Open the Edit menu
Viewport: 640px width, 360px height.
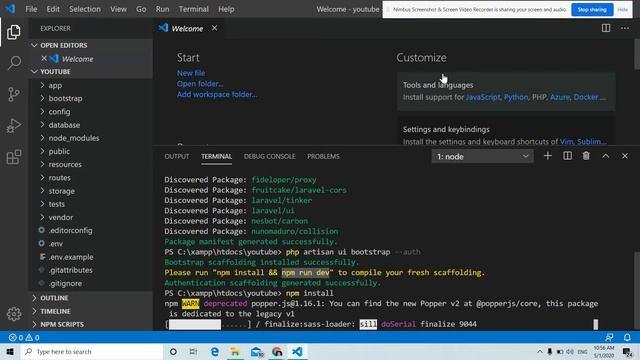53,9
